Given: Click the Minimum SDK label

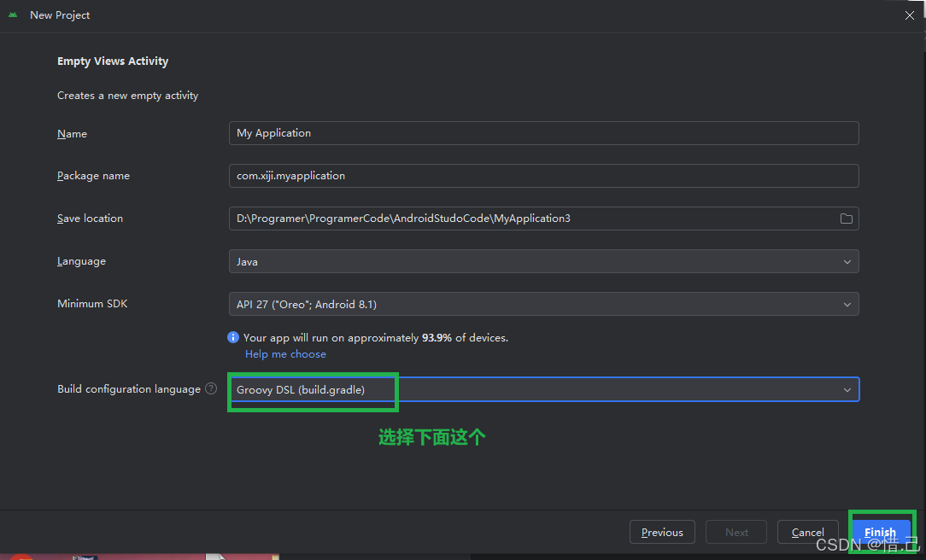Looking at the screenshot, I should coord(92,304).
